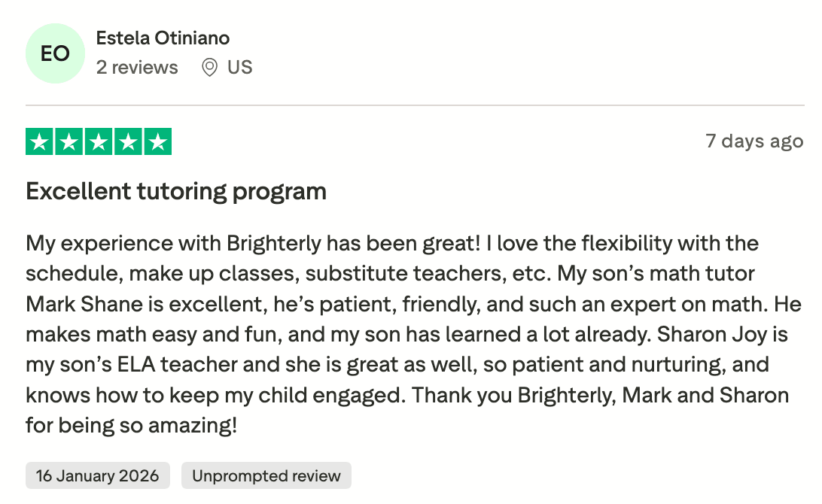
Task: Open Estela Otiniano's reviewer profile name
Action: click(163, 38)
